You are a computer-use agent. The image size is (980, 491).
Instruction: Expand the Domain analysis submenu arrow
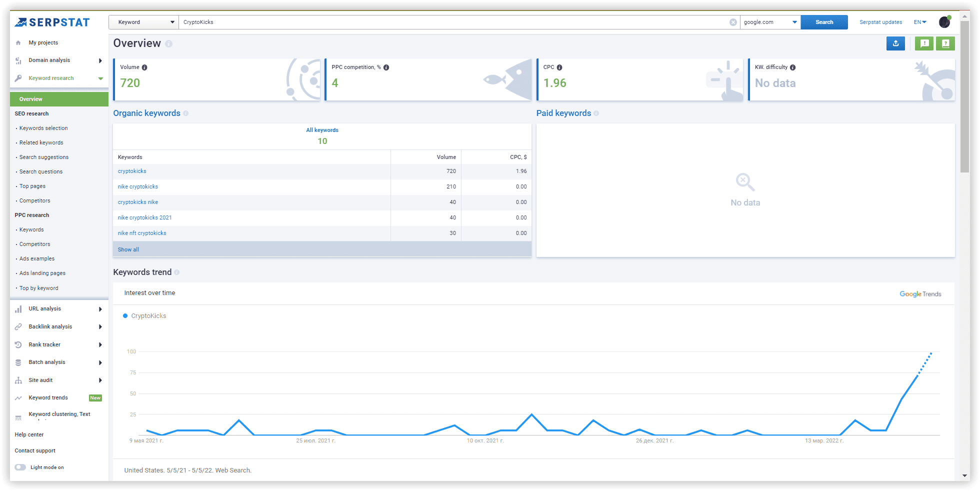click(x=100, y=61)
